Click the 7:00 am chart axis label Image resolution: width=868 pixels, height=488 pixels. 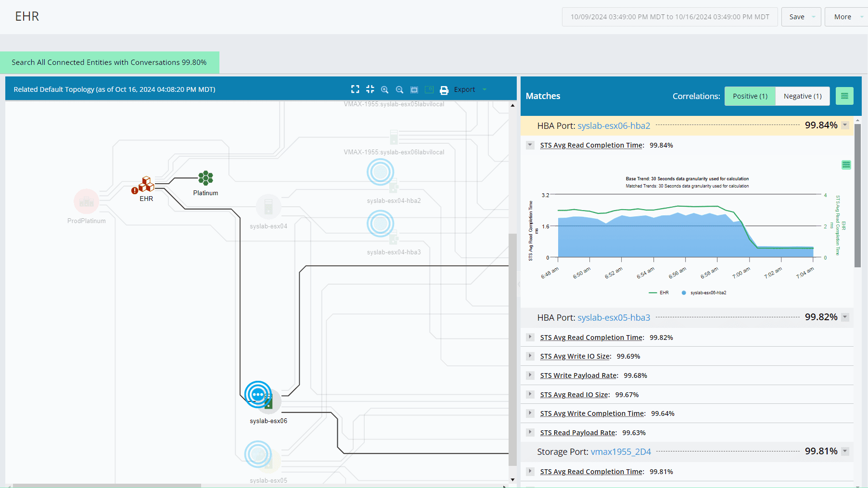[741, 273]
